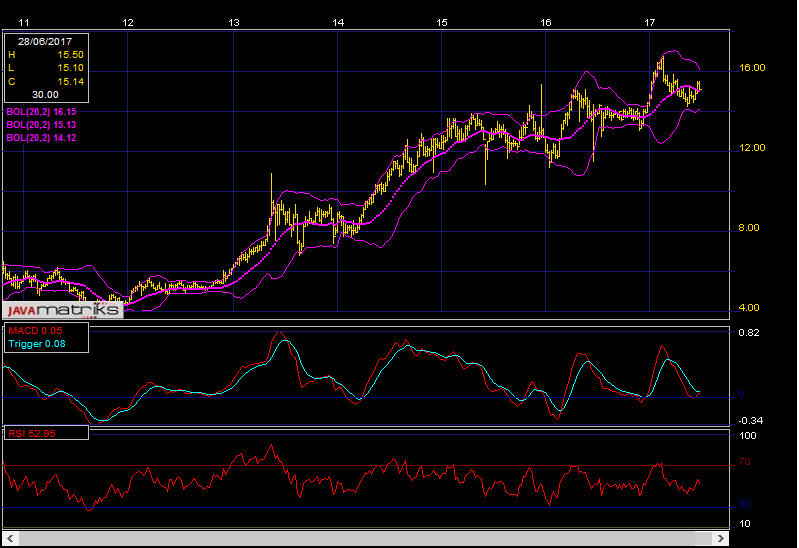Click the RSI 70 overbought label

point(744,462)
